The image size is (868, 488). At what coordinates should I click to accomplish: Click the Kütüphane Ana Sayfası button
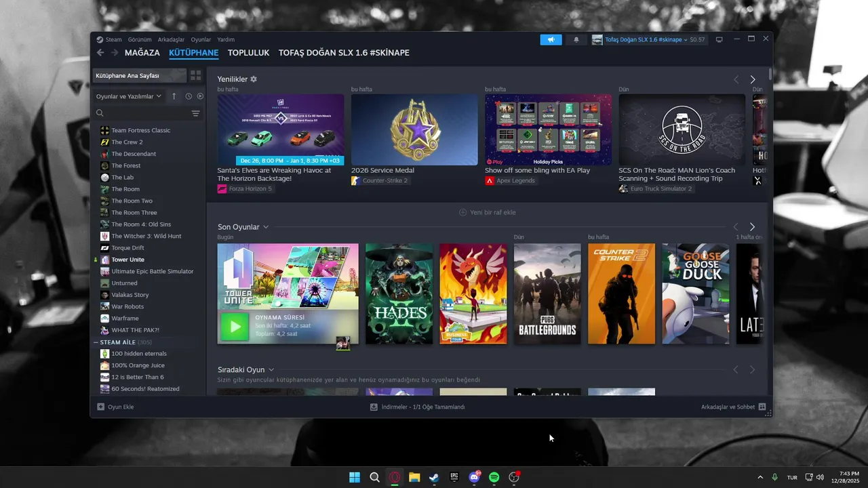click(139, 75)
